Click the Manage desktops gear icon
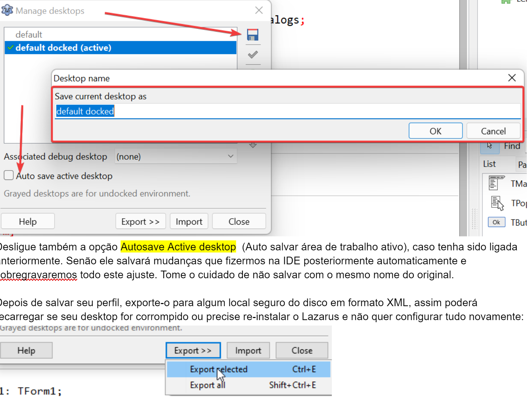The image size is (532, 401). 7,10
